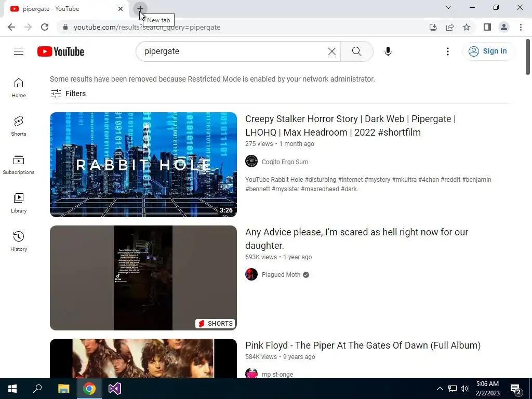532x399 pixels.
Task: Toggle Chrome side panel
Action: (487, 27)
